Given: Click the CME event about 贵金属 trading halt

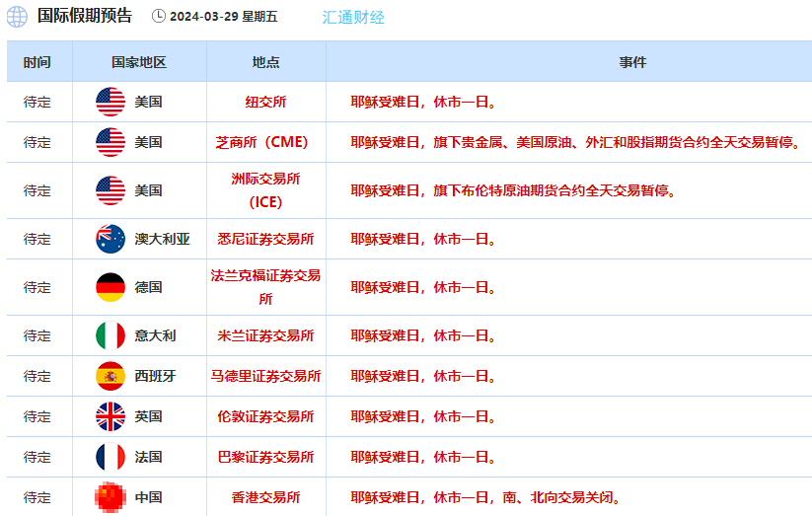Looking at the screenshot, I should 577,142.
